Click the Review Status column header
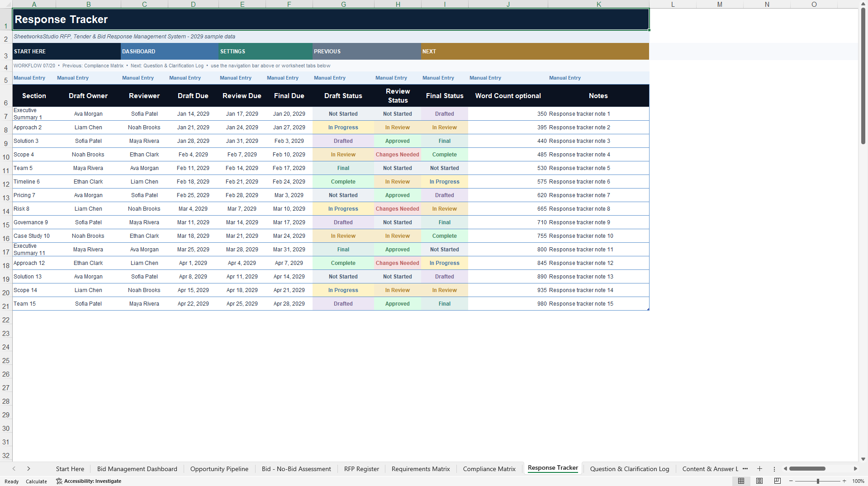 [x=398, y=96]
